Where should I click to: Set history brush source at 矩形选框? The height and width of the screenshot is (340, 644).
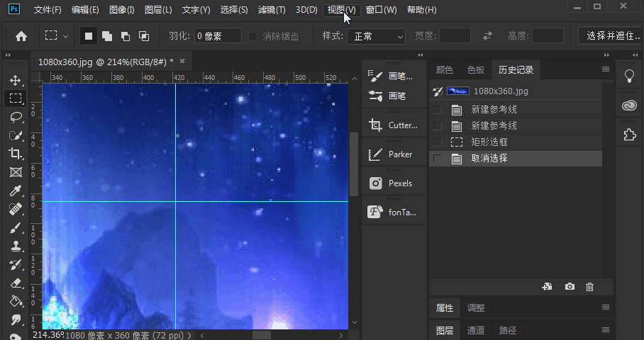tap(438, 142)
